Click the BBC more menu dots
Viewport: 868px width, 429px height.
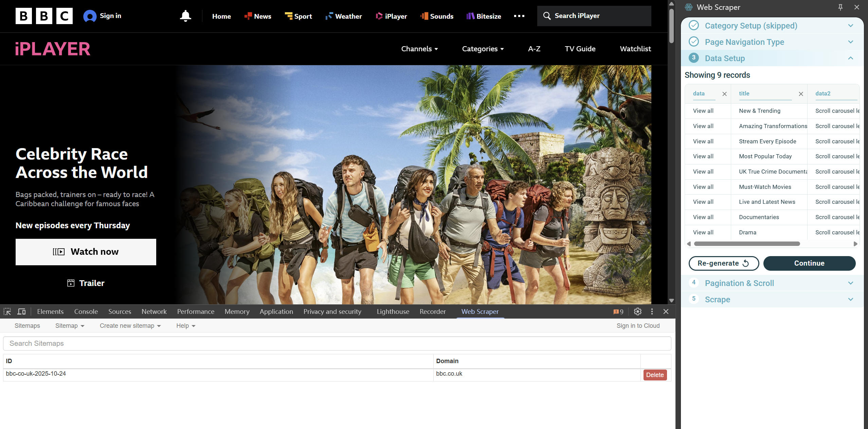pos(519,16)
